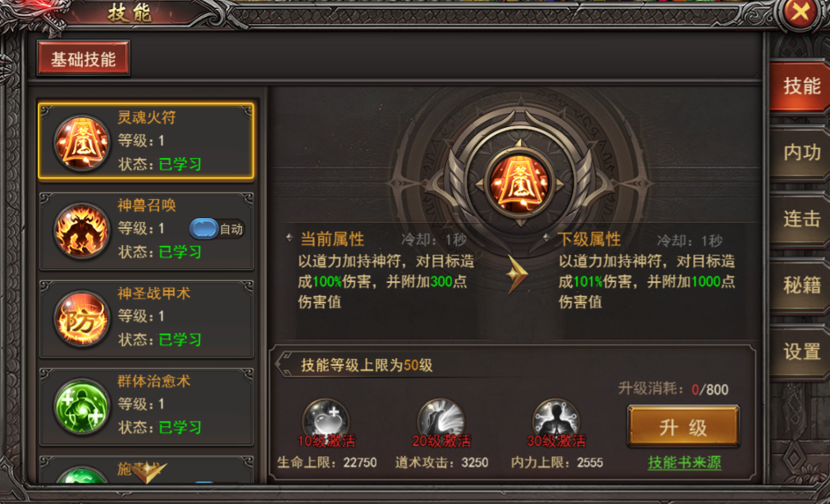Click the 20级激活 attack bonus icon
Viewport: 830px width, 504px height.
[x=441, y=421]
